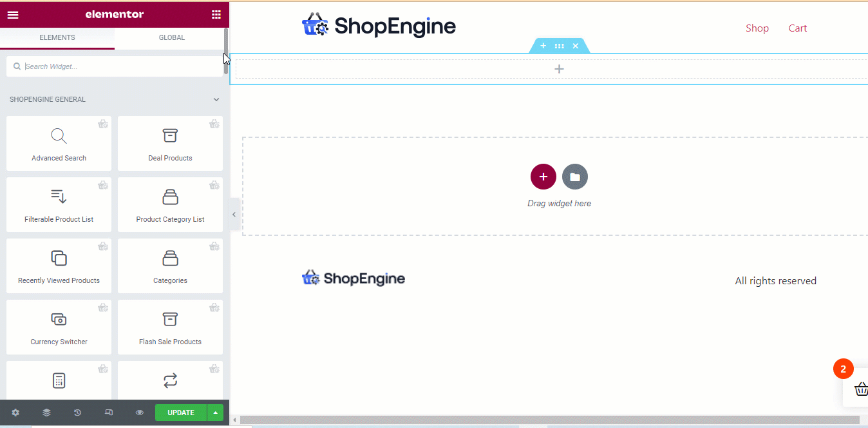868x428 pixels.
Task: Click the ShopEngine header logo
Action: tap(379, 26)
